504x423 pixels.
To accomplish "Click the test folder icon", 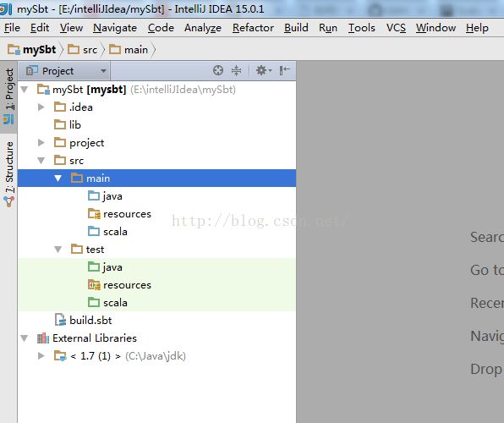I will click(x=77, y=249).
